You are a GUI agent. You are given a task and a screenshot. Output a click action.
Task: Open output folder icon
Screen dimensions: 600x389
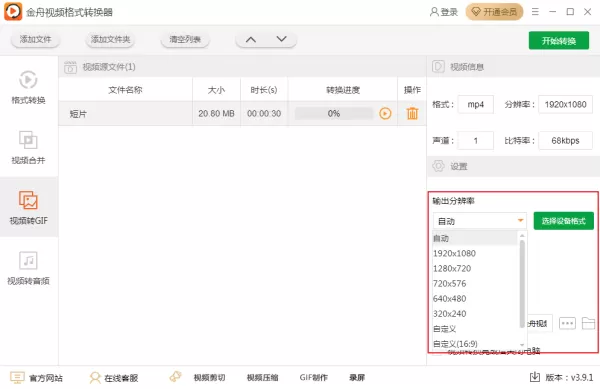tap(589, 323)
